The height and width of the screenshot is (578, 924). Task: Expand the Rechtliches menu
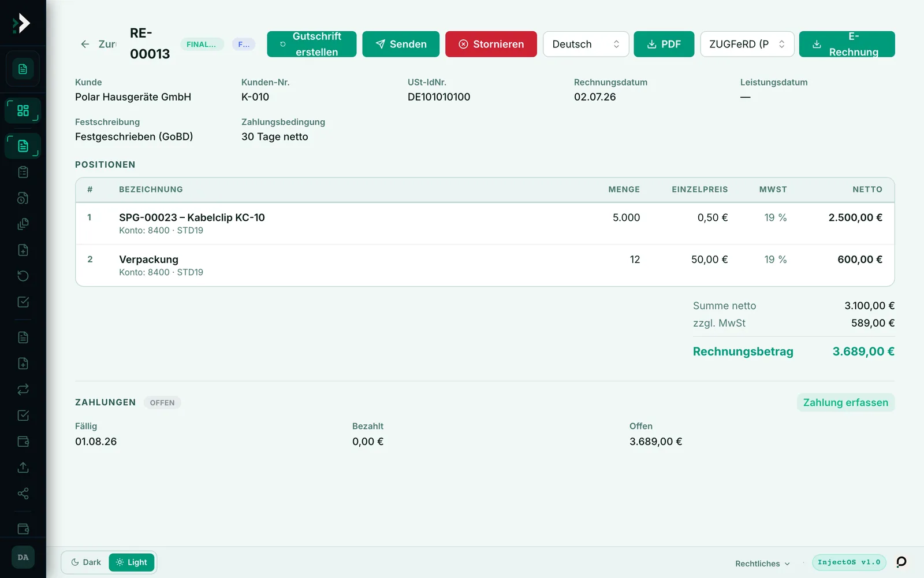[762, 564]
